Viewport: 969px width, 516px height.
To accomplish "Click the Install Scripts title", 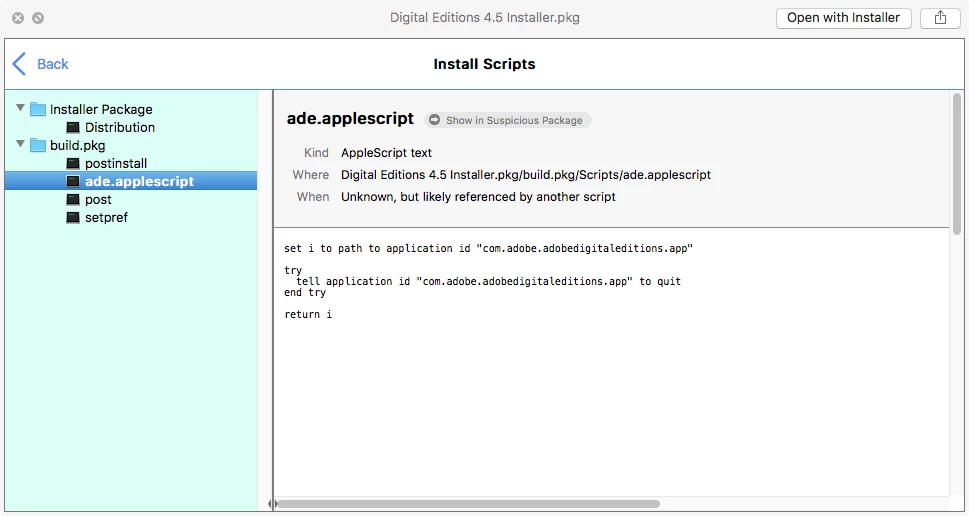I will coord(484,64).
